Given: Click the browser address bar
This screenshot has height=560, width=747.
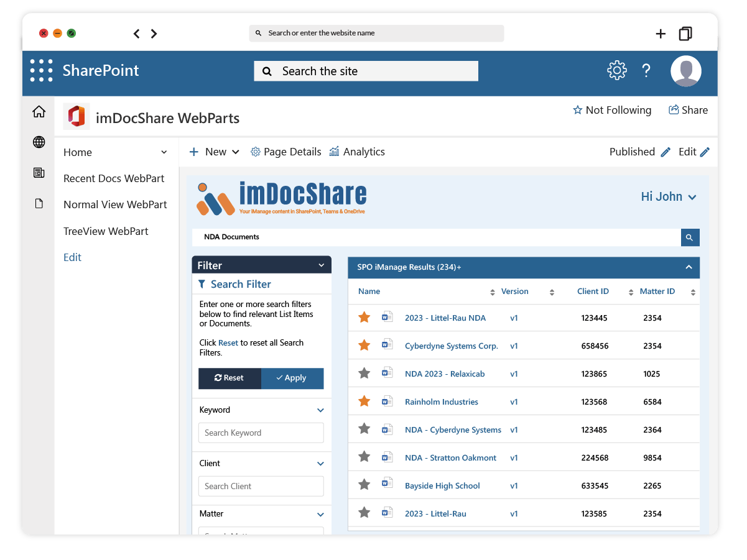Looking at the screenshot, I should coord(376,33).
